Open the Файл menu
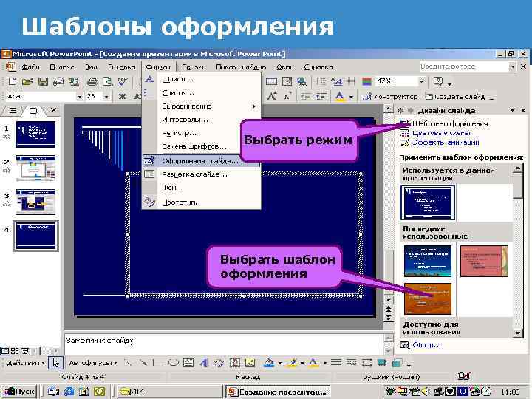532x399 pixels. 30,67
